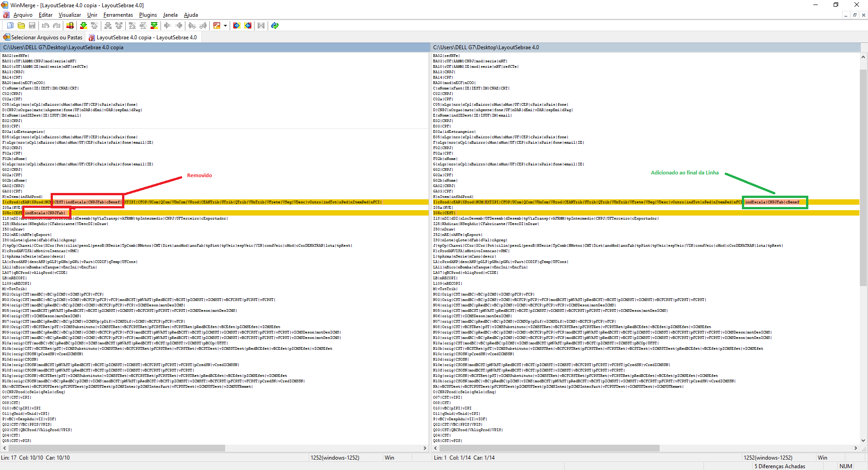Redo the previously undone change

coord(57,26)
